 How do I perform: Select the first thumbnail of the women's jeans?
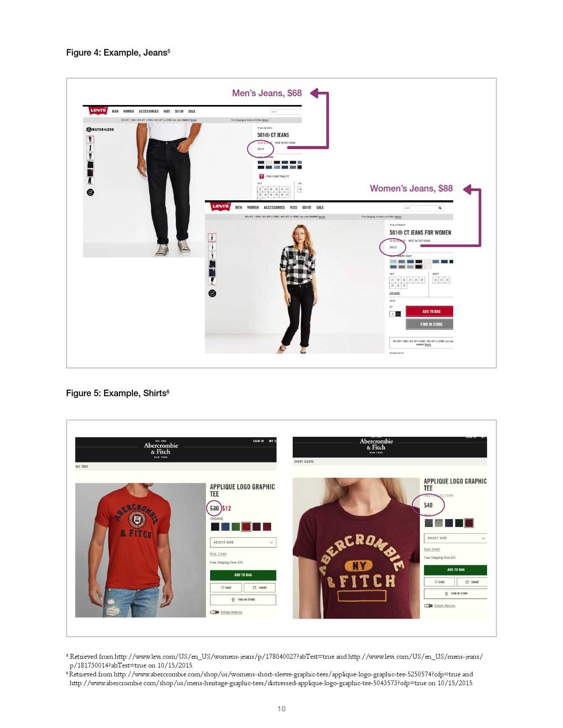[x=212, y=237]
